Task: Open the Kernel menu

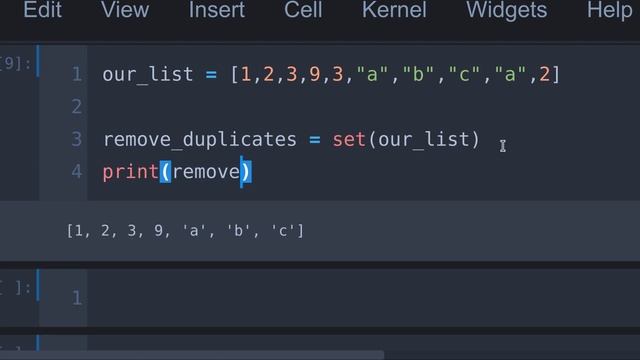Action: [x=394, y=10]
